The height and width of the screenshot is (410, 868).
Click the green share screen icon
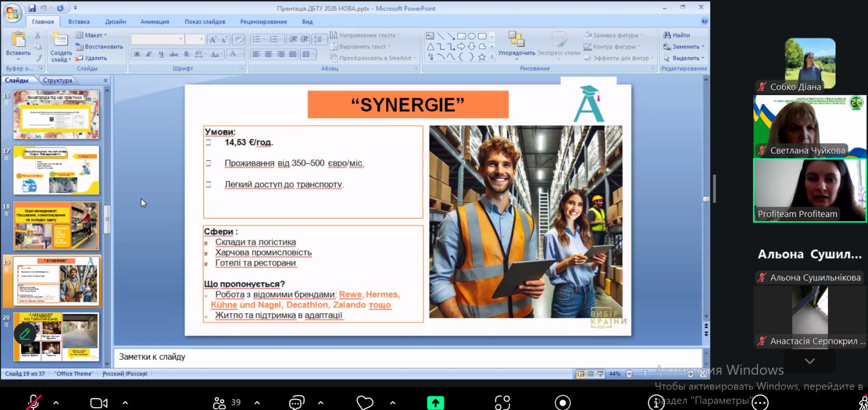click(x=435, y=402)
